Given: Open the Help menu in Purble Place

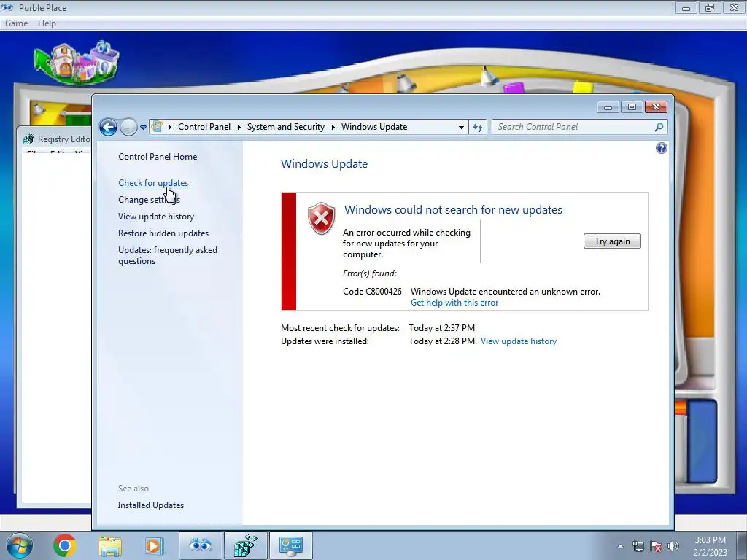Looking at the screenshot, I should click(47, 23).
